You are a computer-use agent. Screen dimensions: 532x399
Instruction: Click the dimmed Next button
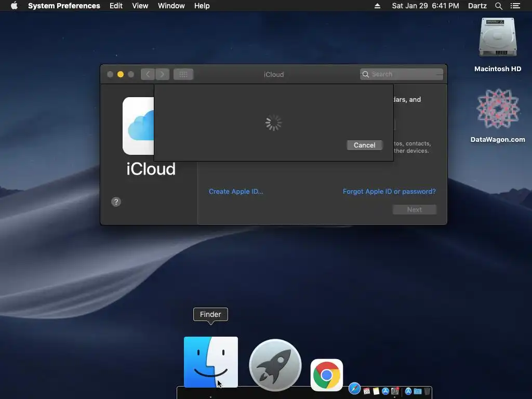pos(414,210)
